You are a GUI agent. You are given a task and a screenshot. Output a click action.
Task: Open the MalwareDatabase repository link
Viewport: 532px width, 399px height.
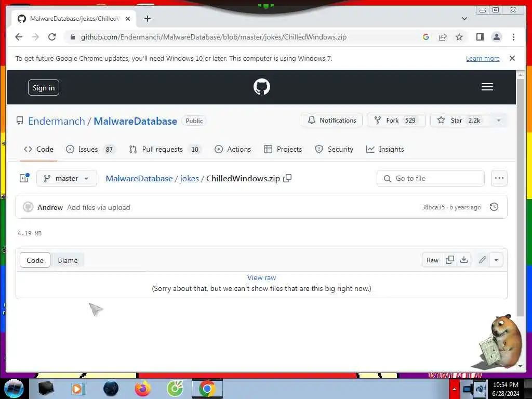pyautogui.click(x=136, y=121)
